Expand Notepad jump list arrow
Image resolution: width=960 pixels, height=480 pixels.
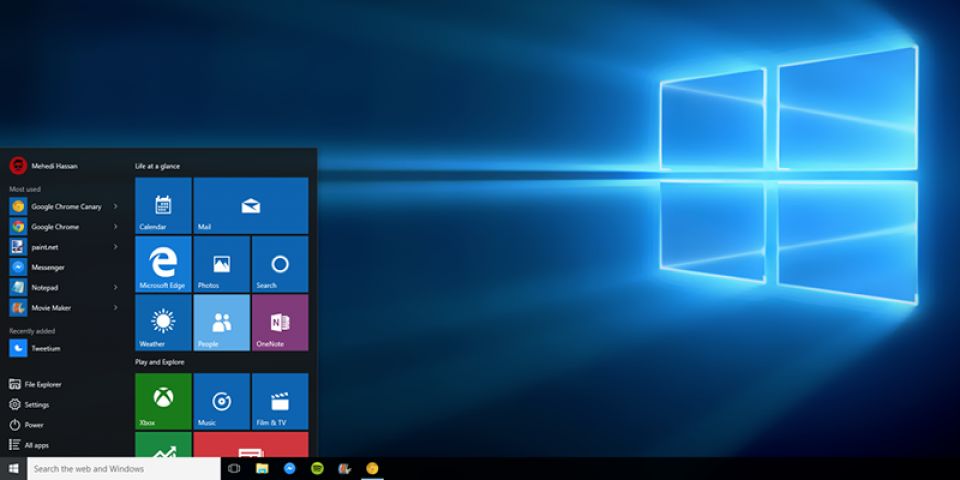click(115, 287)
